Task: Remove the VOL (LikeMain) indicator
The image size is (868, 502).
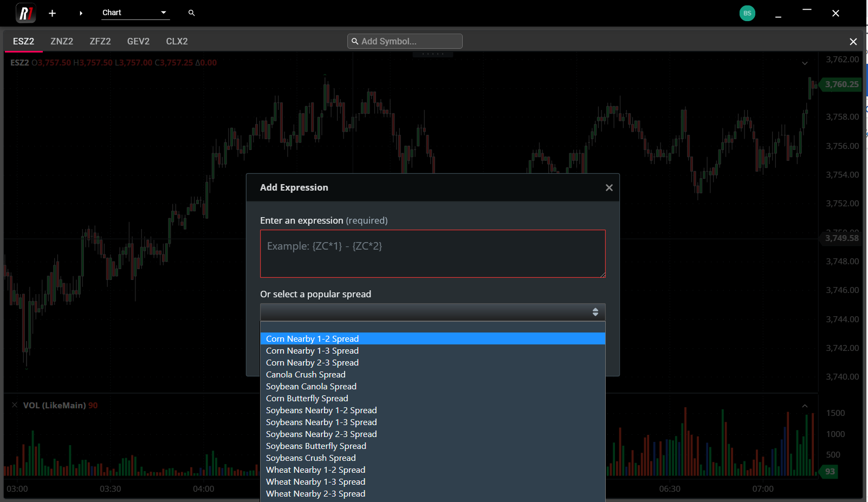Action: pos(15,405)
